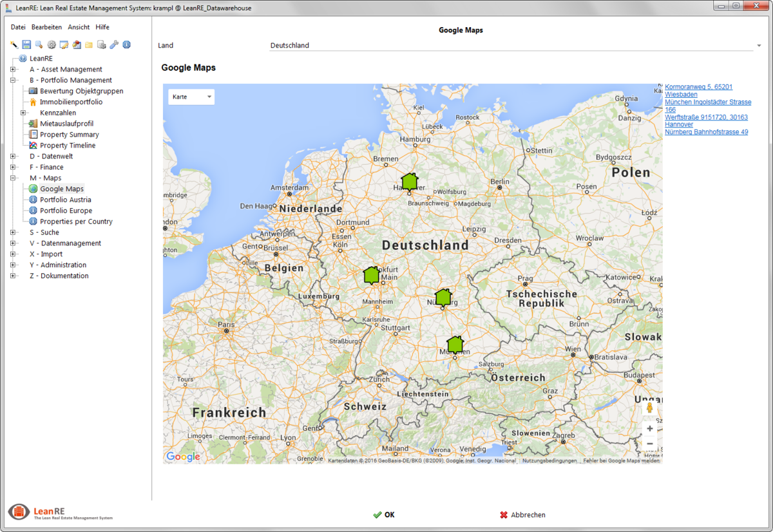Collapse the M - Maps tree node
The height and width of the screenshot is (532, 773).
point(13,178)
